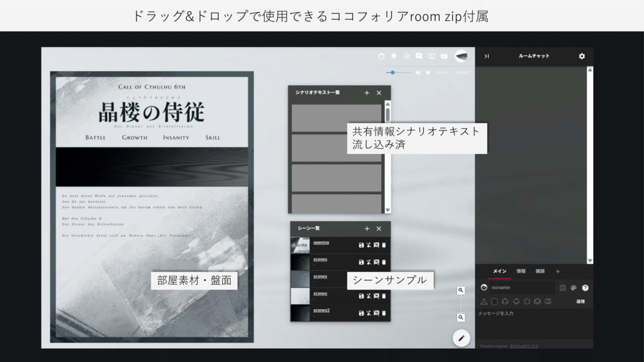The width and height of the screenshot is (644, 362).
Task: Roll the D6 square die
Action: [x=494, y=302]
